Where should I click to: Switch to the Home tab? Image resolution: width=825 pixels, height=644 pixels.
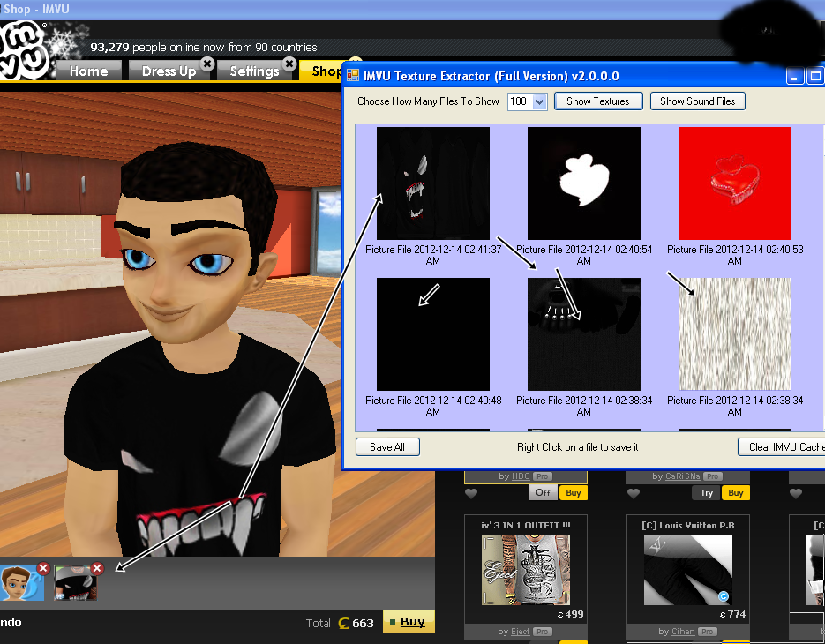(88, 71)
